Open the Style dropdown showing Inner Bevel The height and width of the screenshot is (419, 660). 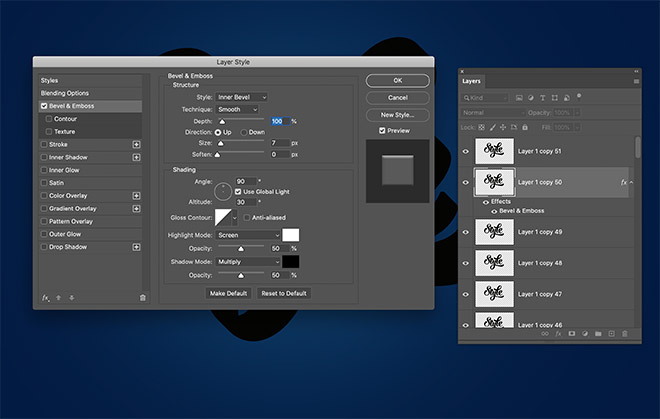point(242,97)
